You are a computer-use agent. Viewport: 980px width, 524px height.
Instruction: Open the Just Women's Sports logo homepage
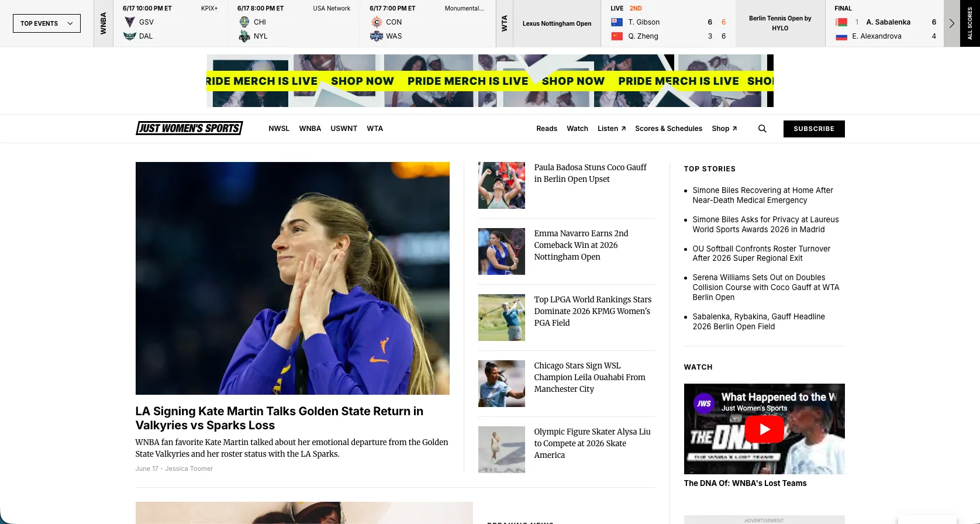click(189, 128)
